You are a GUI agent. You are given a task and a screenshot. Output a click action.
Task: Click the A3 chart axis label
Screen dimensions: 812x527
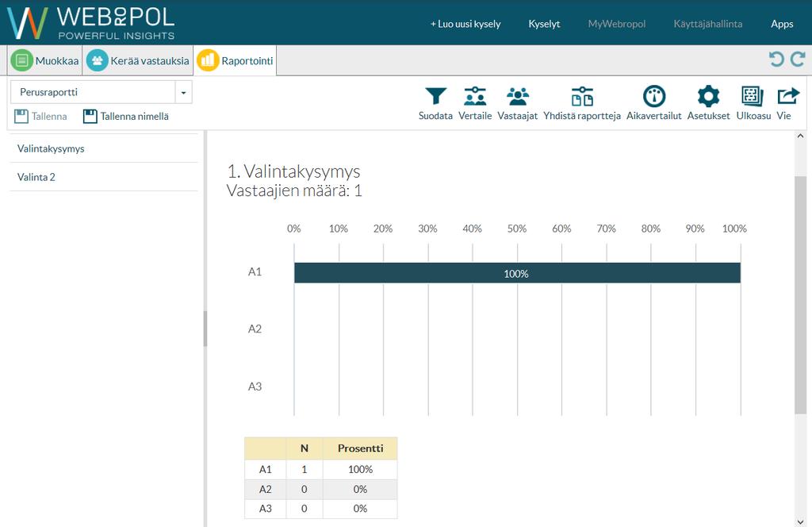tap(255, 387)
